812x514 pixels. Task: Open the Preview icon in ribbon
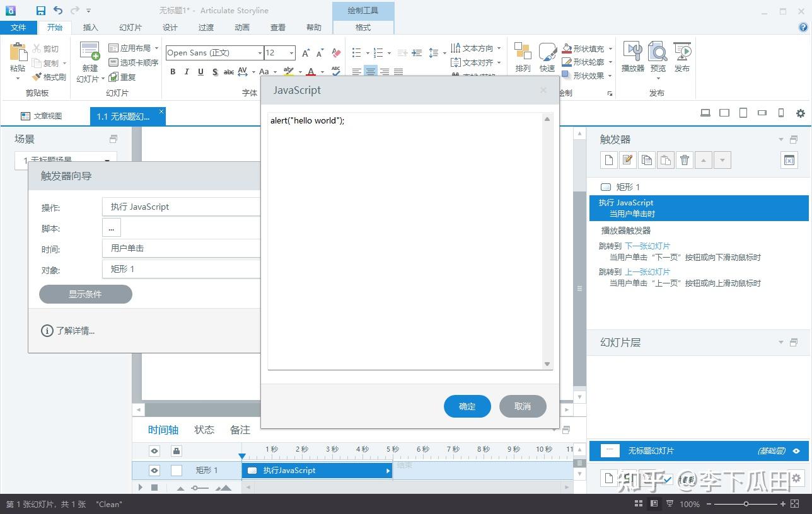(x=658, y=57)
